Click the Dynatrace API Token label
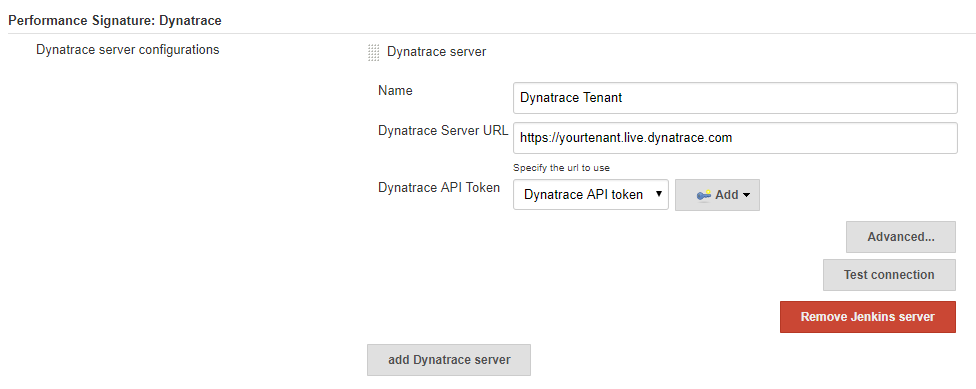The width and height of the screenshot is (976, 389). coord(439,187)
